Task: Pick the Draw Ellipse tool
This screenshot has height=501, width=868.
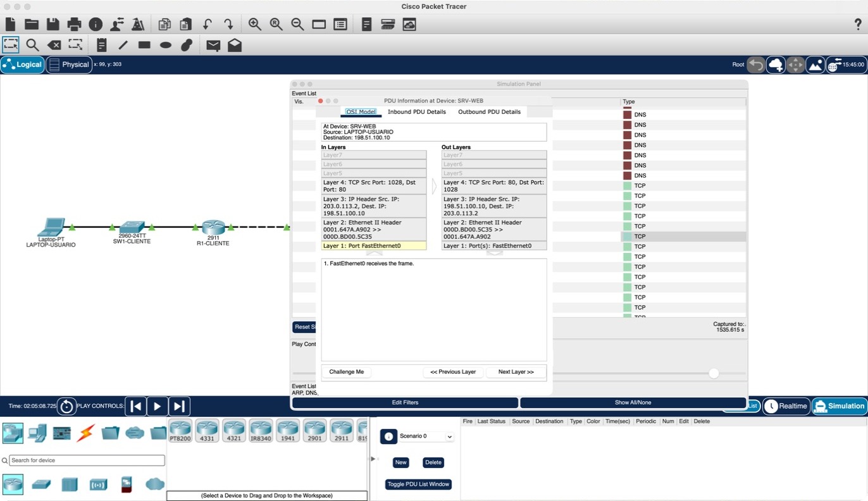Action: (166, 45)
